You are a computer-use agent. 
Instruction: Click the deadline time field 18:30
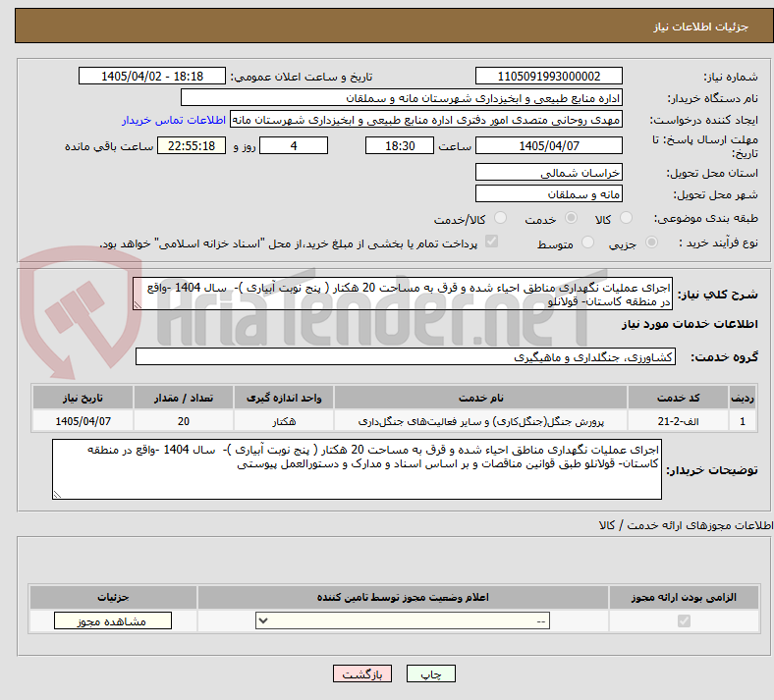tap(400, 145)
